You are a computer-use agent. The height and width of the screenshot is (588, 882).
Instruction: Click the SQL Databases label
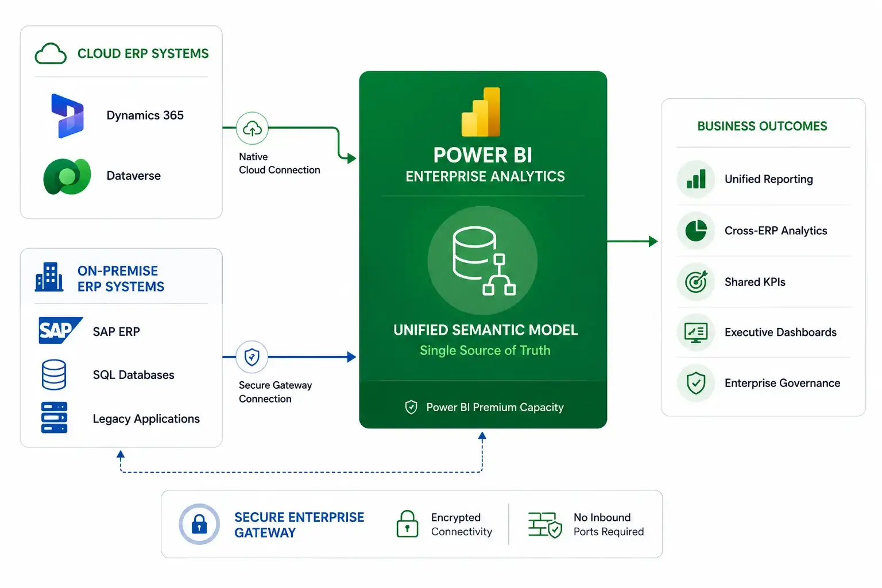(134, 375)
